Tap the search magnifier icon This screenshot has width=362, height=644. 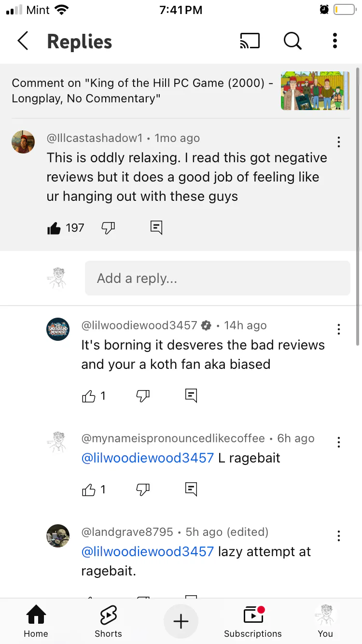[292, 41]
